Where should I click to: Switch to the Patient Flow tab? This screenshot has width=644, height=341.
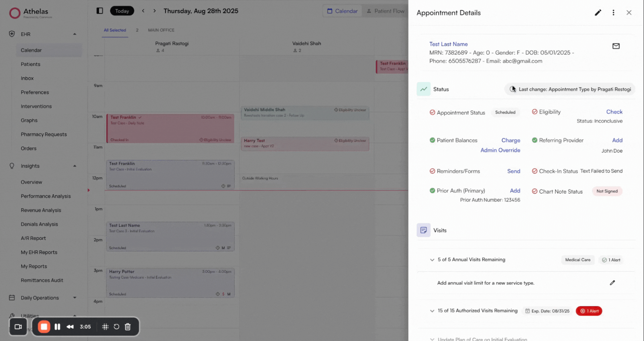pyautogui.click(x=385, y=11)
